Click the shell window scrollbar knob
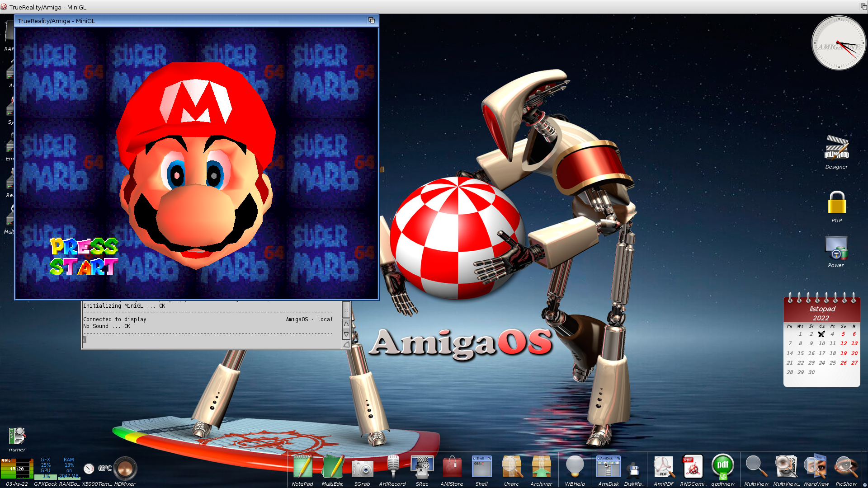Image resolution: width=868 pixels, height=488 pixels. pyautogui.click(x=346, y=310)
